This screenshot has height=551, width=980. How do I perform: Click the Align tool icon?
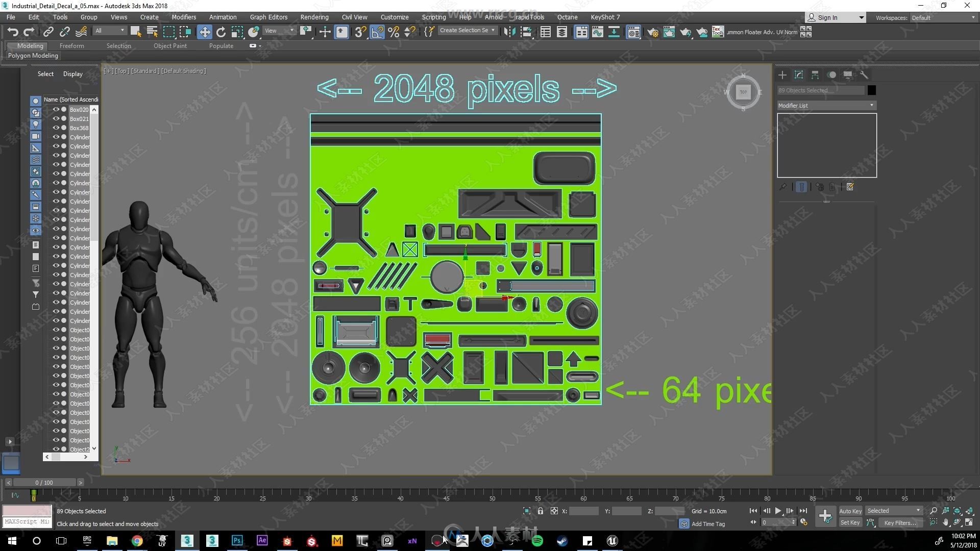526,32
